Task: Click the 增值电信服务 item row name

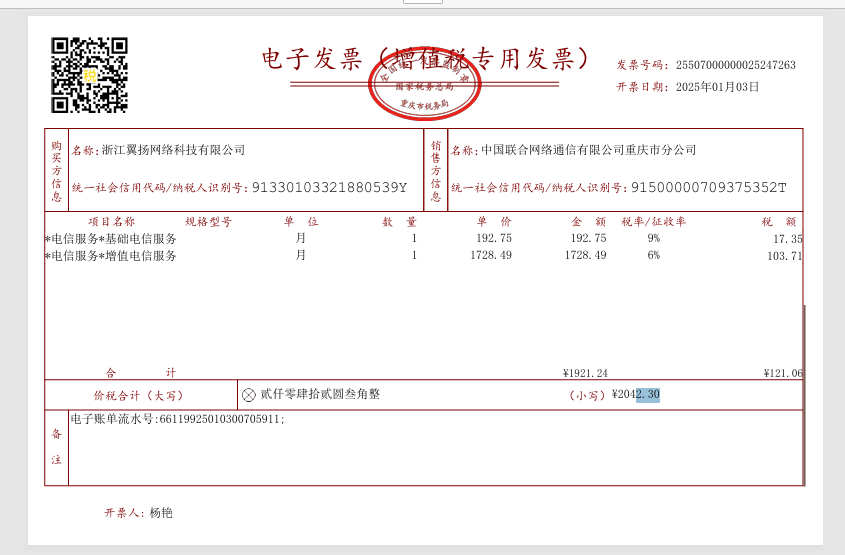Action: pos(112,256)
